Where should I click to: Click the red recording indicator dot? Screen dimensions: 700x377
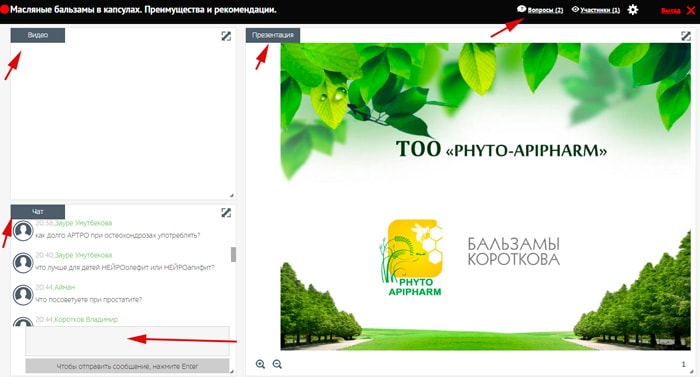[x=4, y=9]
